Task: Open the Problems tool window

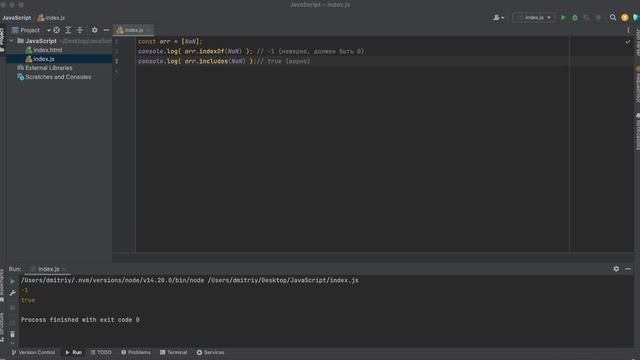Action: (136, 352)
